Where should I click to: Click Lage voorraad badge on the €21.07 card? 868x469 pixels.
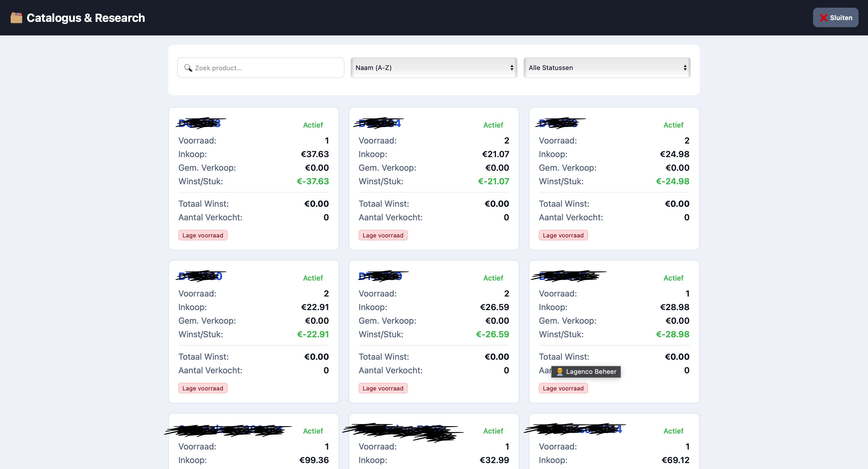point(383,235)
